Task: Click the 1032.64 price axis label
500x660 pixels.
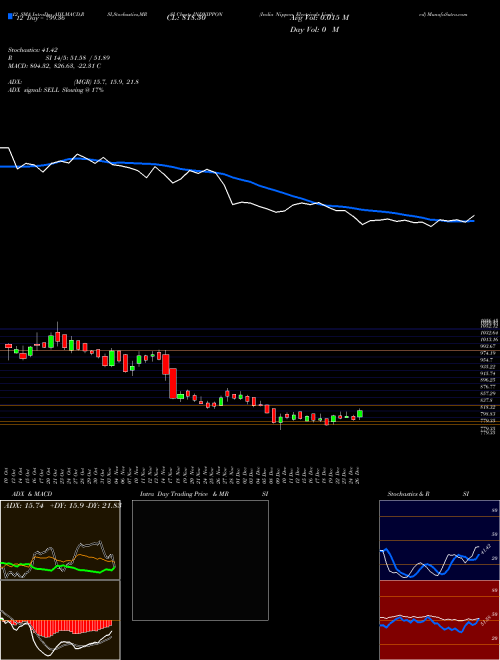Action: [489, 333]
